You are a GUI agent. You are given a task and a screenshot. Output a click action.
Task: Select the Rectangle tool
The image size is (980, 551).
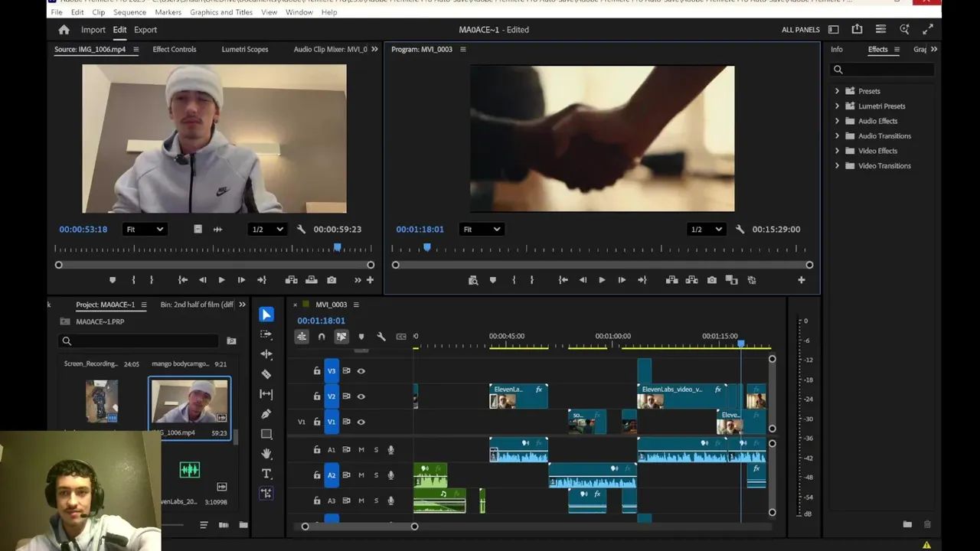[266, 434]
